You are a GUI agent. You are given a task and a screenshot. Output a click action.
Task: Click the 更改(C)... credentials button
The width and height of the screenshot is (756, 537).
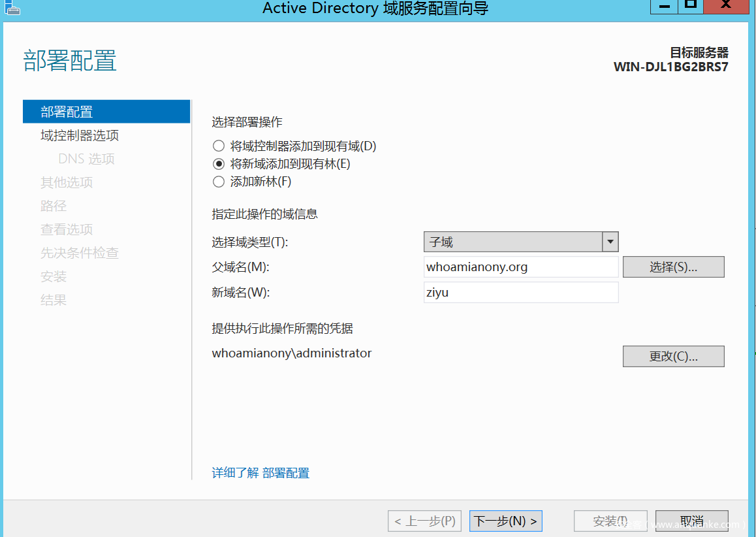click(673, 356)
